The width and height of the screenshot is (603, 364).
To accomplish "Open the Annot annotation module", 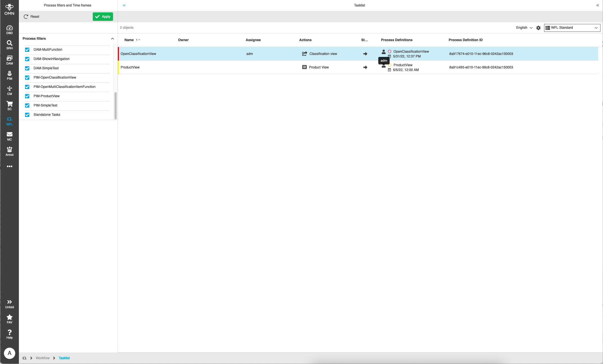I will (x=9, y=151).
